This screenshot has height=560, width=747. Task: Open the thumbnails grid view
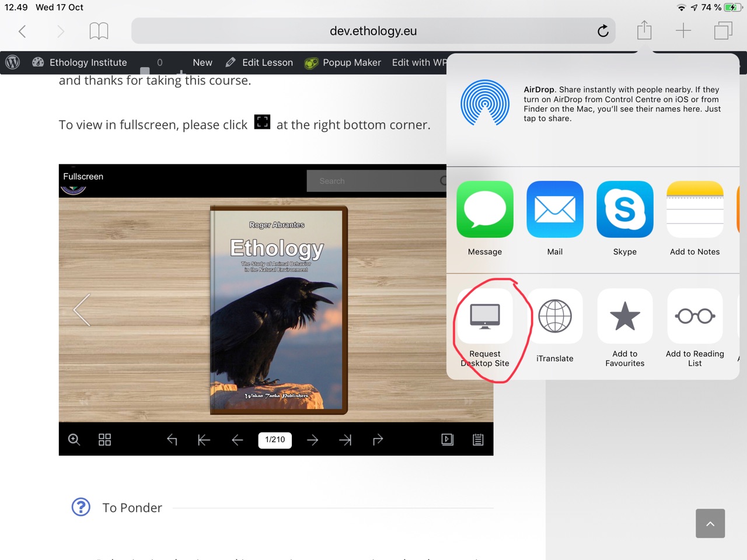pos(104,439)
